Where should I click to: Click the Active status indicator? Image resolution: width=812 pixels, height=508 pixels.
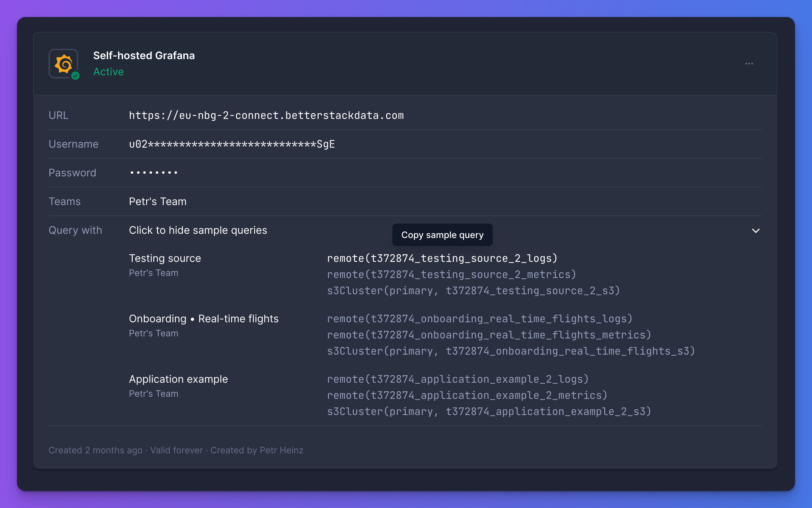tap(108, 71)
